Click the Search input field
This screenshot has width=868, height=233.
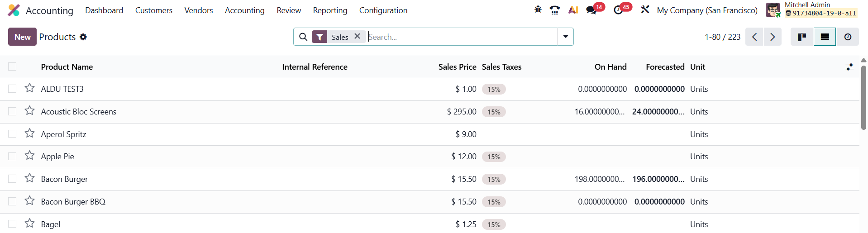click(x=462, y=37)
